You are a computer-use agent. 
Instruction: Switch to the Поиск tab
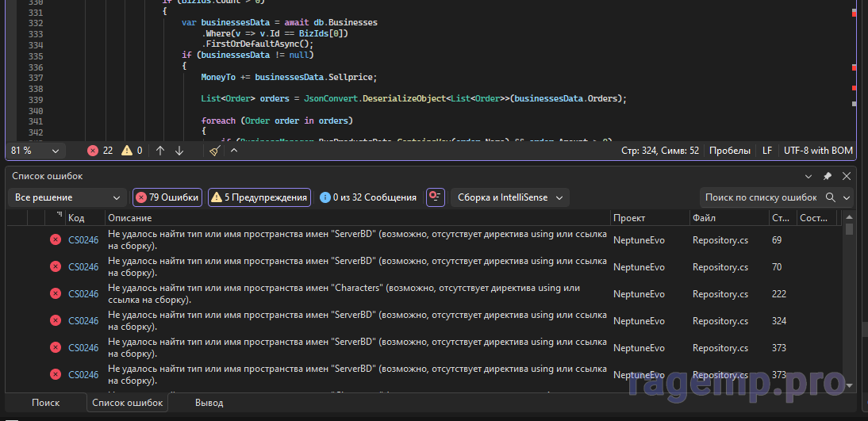pos(45,403)
